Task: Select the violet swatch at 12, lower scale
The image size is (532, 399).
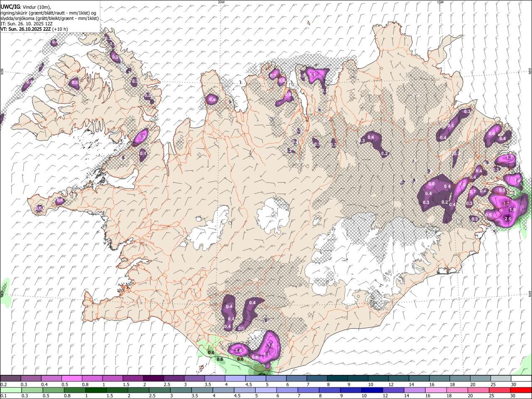Action: pyautogui.click(x=393, y=390)
